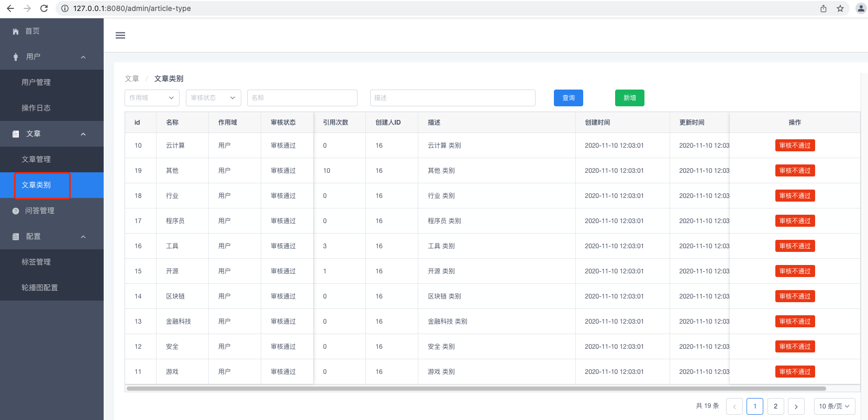Open 轮播图配置 menu item
868x420 pixels.
point(52,288)
